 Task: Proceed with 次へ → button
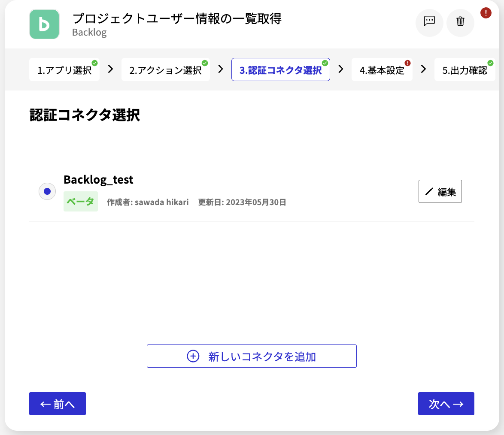click(x=446, y=404)
